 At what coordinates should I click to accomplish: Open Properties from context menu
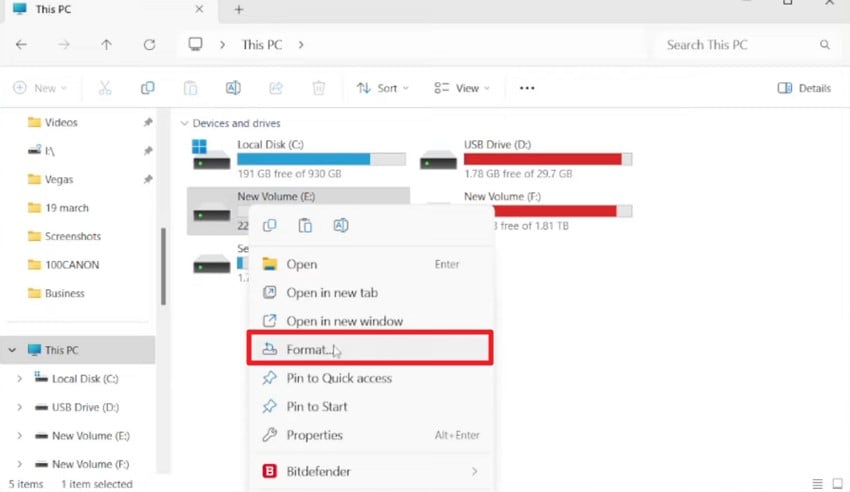tap(371, 435)
